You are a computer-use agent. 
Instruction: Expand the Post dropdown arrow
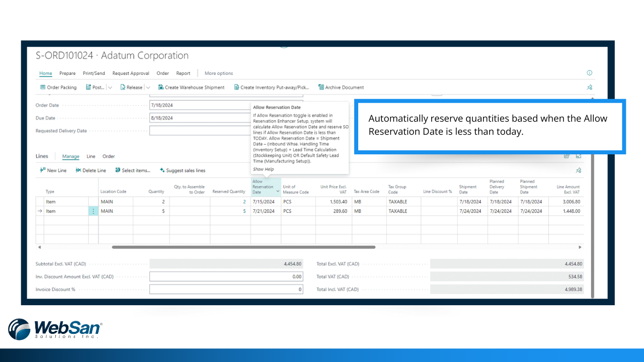point(110,87)
